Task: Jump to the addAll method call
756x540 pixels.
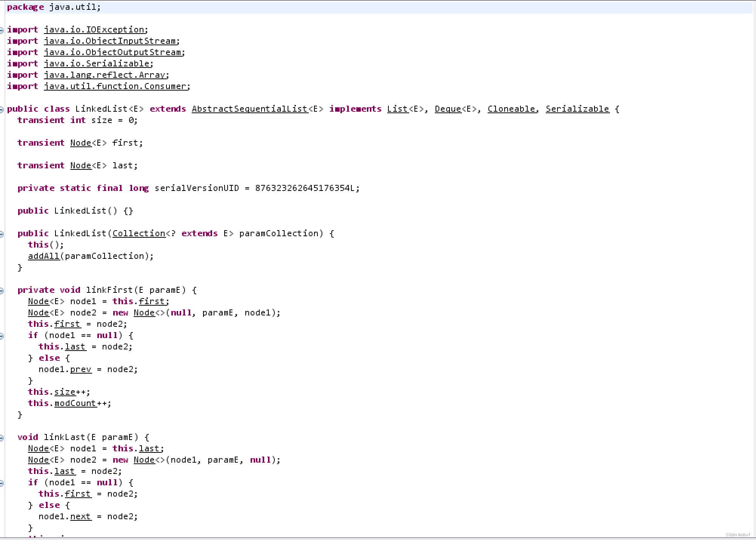Action: [x=43, y=256]
